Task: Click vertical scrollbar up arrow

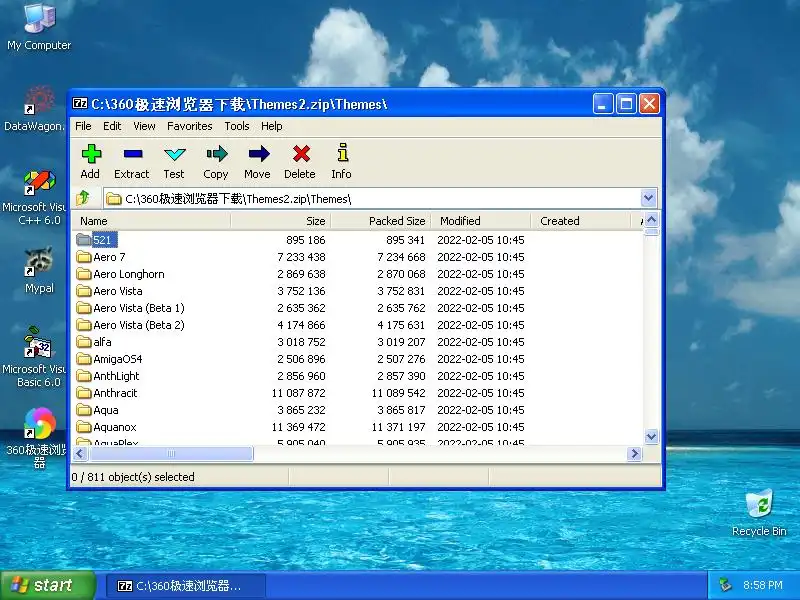Action: [x=652, y=220]
